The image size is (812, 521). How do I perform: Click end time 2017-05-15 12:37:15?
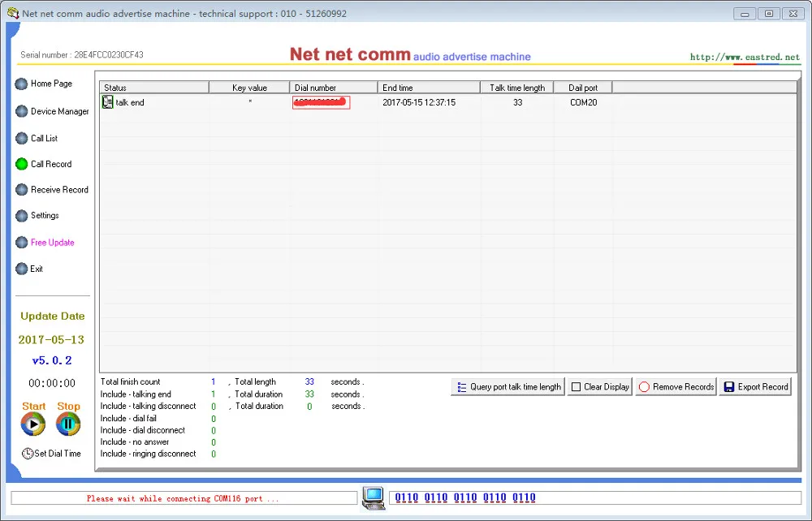click(x=419, y=102)
